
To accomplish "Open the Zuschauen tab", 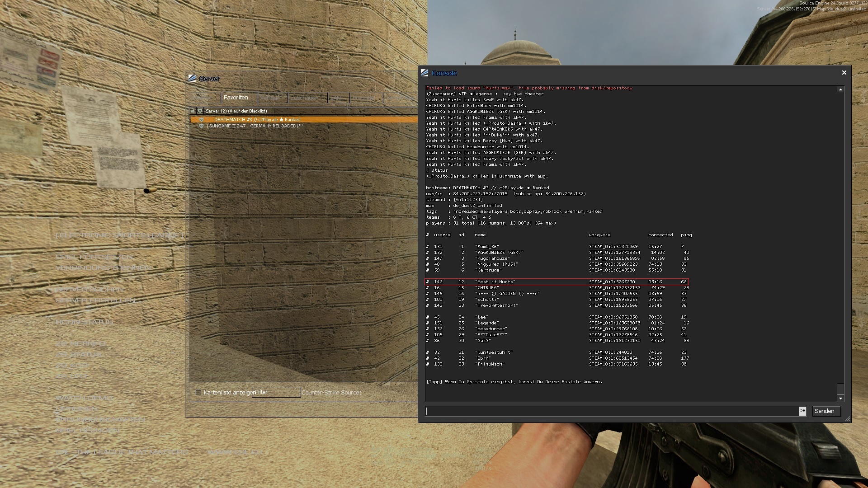I will tap(305, 98).
